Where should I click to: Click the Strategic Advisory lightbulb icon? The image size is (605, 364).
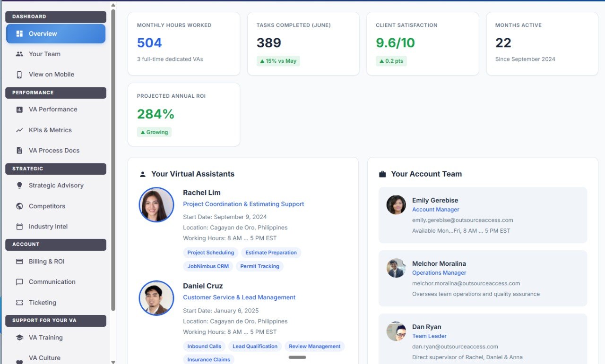pos(19,186)
